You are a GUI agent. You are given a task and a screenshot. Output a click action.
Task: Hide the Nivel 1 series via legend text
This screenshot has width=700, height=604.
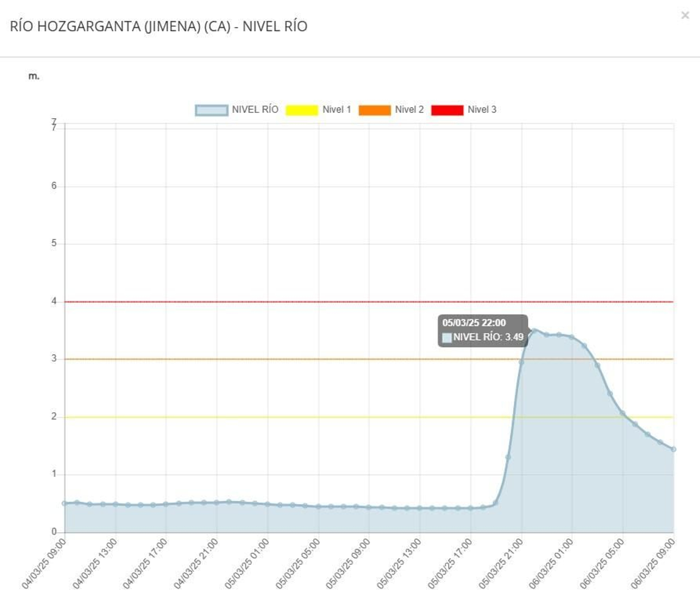tap(336, 110)
